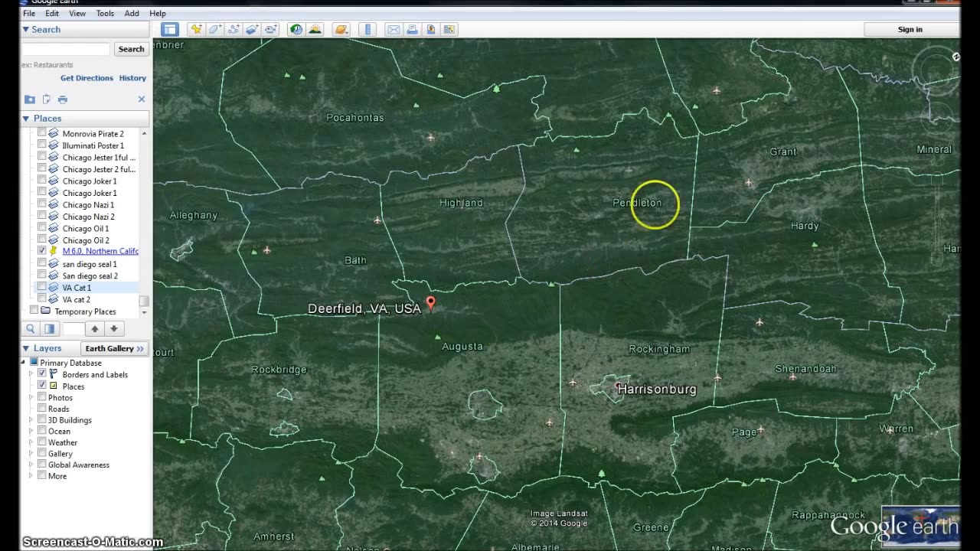Click the magnifier search-places icon below list
Viewport: 980px width, 551px height.
point(31,328)
